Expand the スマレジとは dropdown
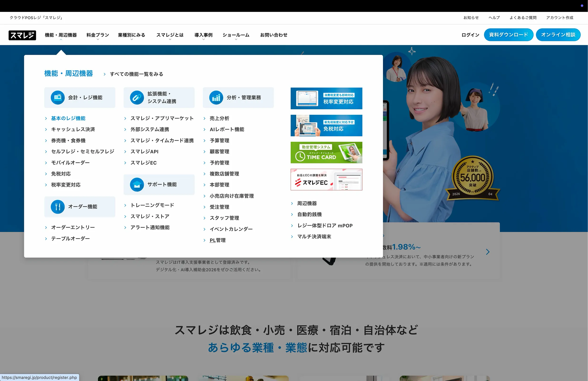The width and height of the screenshot is (588, 381). coord(170,35)
